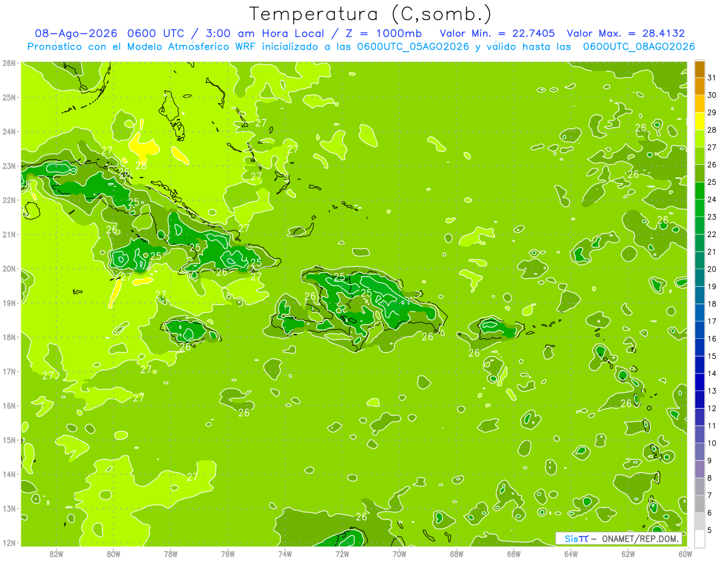
Task: Click the '15' value on the color legend
Action: [712, 356]
